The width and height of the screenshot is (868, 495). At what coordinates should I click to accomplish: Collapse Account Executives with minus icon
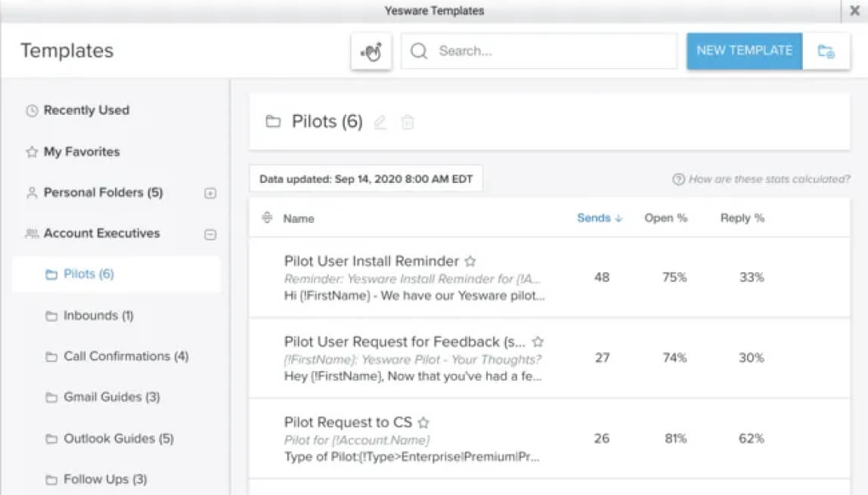click(x=209, y=234)
